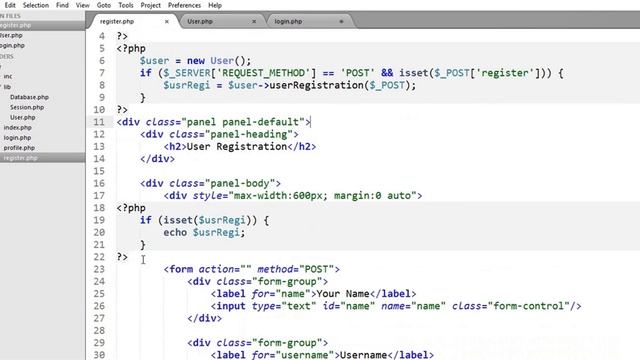This screenshot has width=640, height=360.
Task: Click the input type="text" line 26
Action: pos(396,306)
